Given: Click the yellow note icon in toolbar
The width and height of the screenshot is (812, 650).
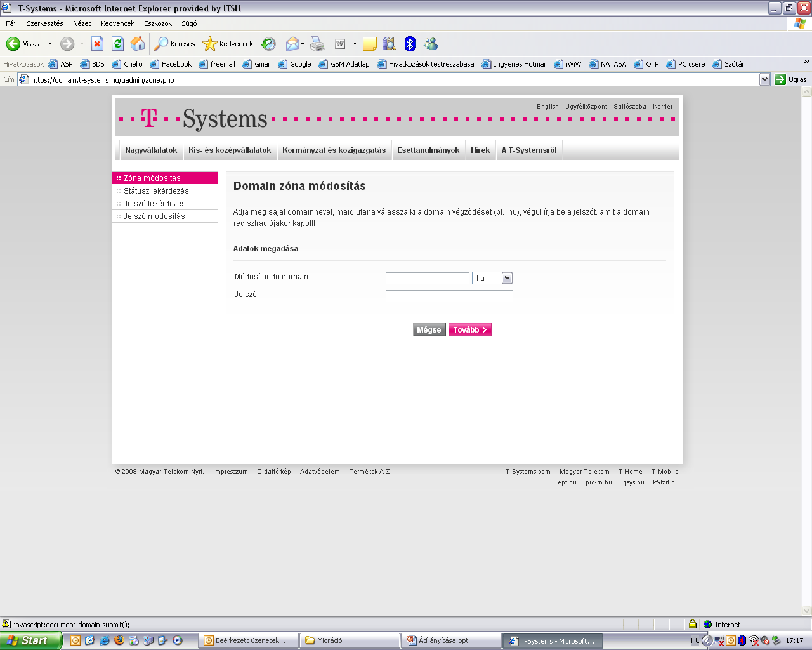Looking at the screenshot, I should click(370, 44).
